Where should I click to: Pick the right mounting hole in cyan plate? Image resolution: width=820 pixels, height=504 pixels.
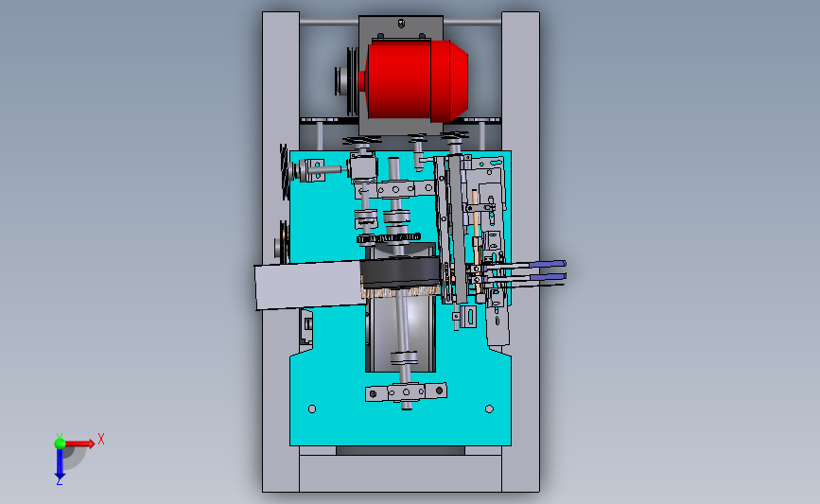(x=489, y=408)
